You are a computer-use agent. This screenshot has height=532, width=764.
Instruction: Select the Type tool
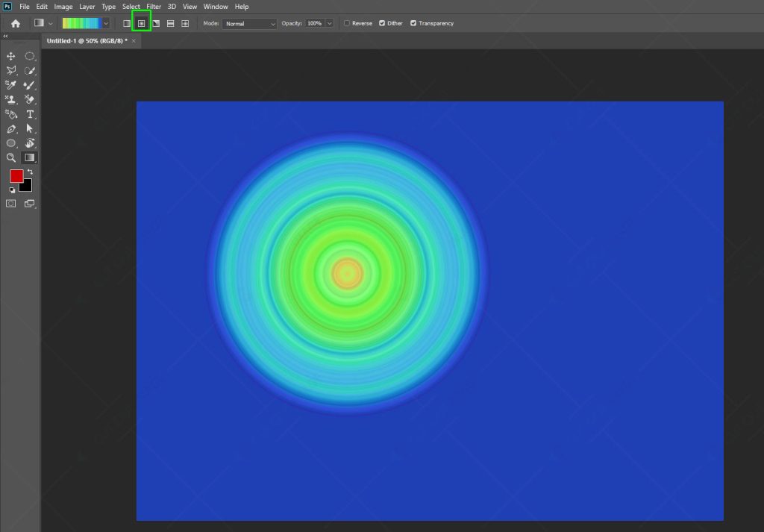pos(30,113)
